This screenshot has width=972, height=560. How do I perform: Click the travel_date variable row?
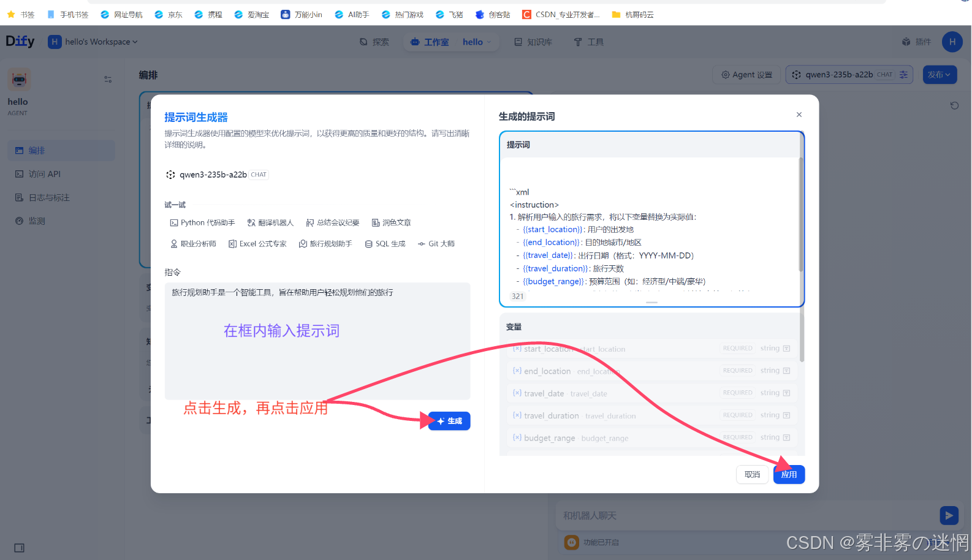(x=652, y=393)
